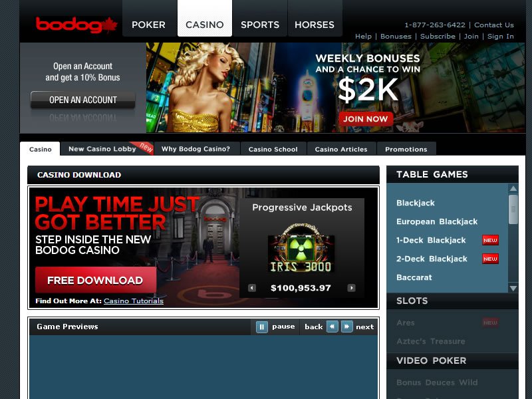Expand the Slots section header

coord(452,301)
